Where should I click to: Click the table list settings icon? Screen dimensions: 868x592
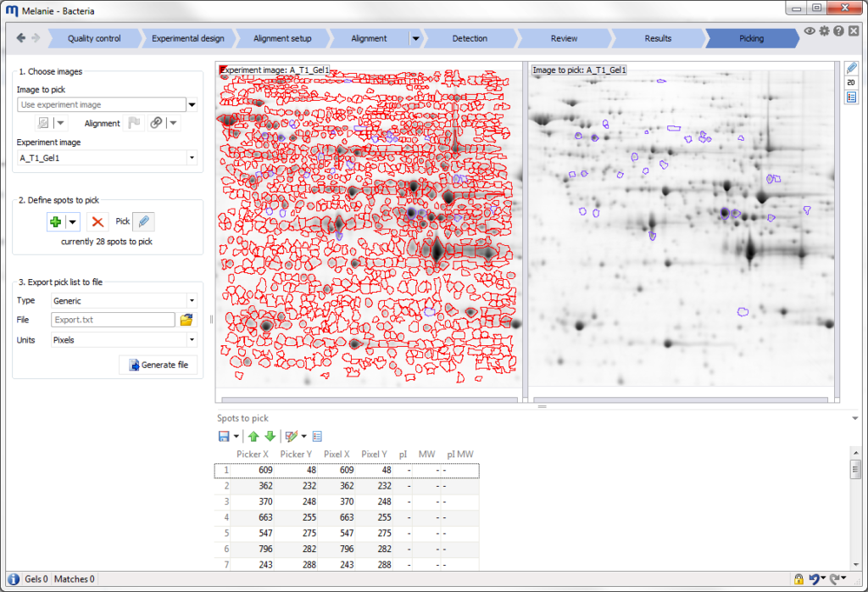pyautogui.click(x=317, y=437)
